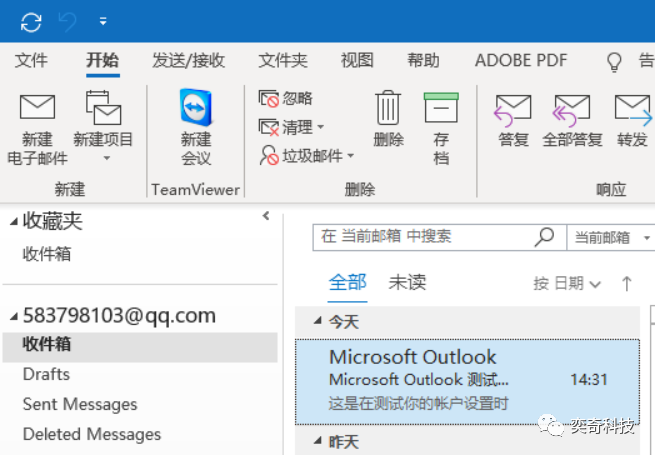Click the 答复 reply icon
655x455 pixels.
pos(513,110)
